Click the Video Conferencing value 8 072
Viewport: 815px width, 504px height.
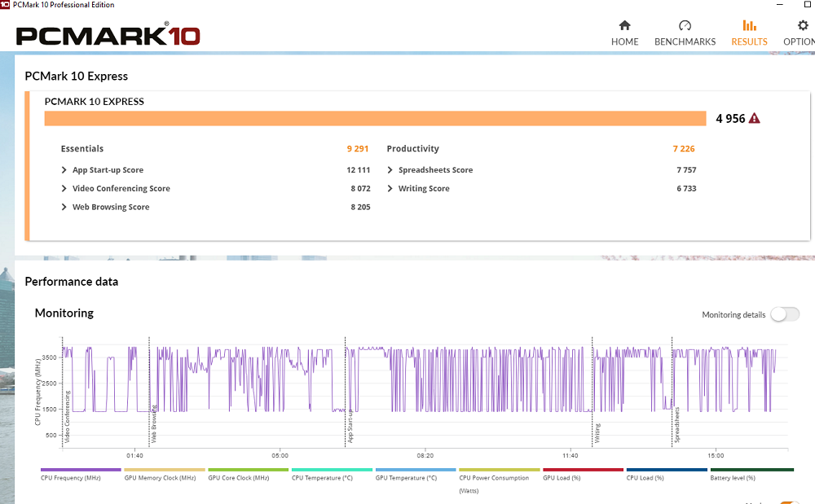[360, 188]
